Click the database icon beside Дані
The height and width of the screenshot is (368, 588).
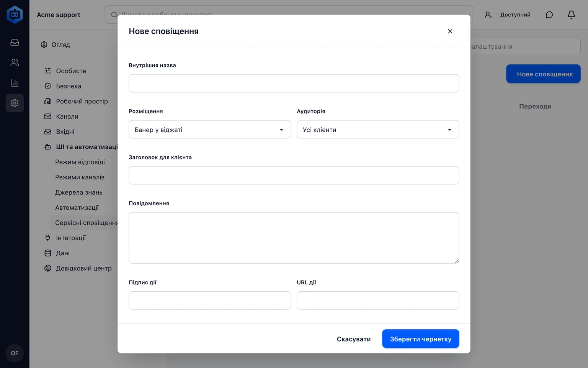pos(48,253)
